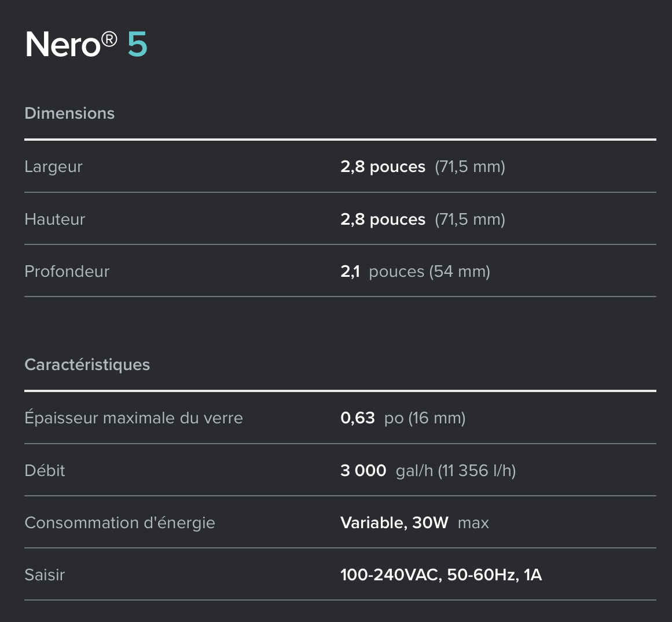Click the Débit row label
This screenshot has width=672, height=622.
click(x=45, y=470)
